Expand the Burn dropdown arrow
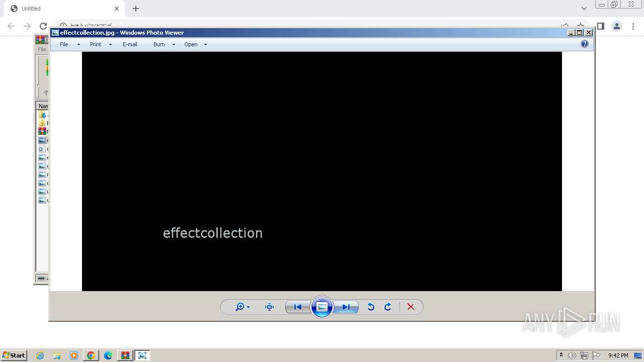This screenshot has width=644, height=362. coord(174,44)
